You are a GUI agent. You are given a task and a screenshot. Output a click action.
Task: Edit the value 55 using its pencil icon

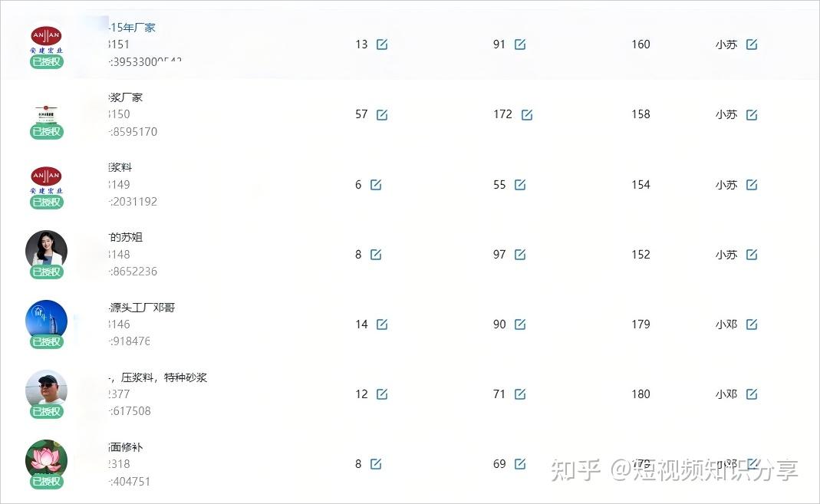tap(520, 185)
